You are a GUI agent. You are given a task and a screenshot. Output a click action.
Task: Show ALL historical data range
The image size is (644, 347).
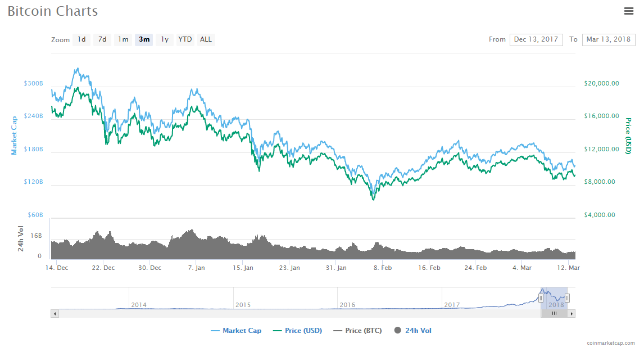[206, 39]
